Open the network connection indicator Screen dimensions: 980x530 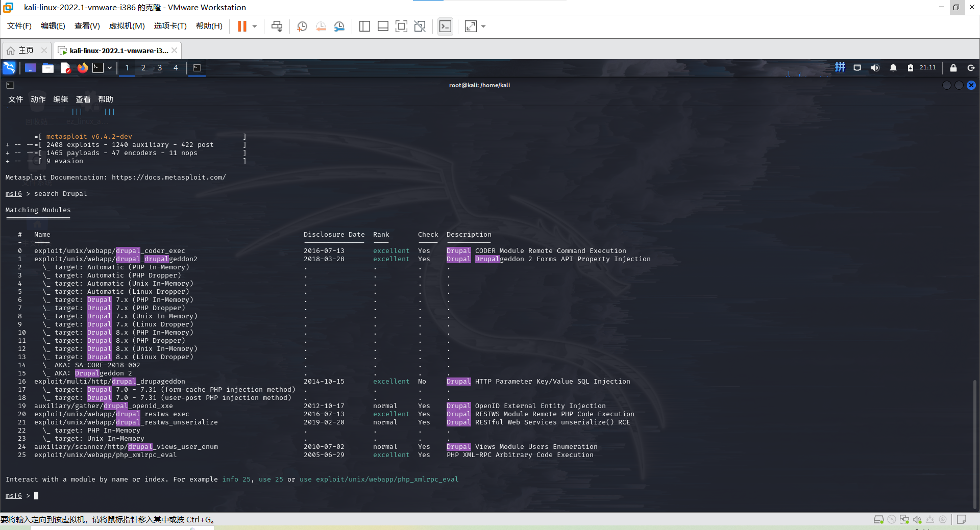857,67
